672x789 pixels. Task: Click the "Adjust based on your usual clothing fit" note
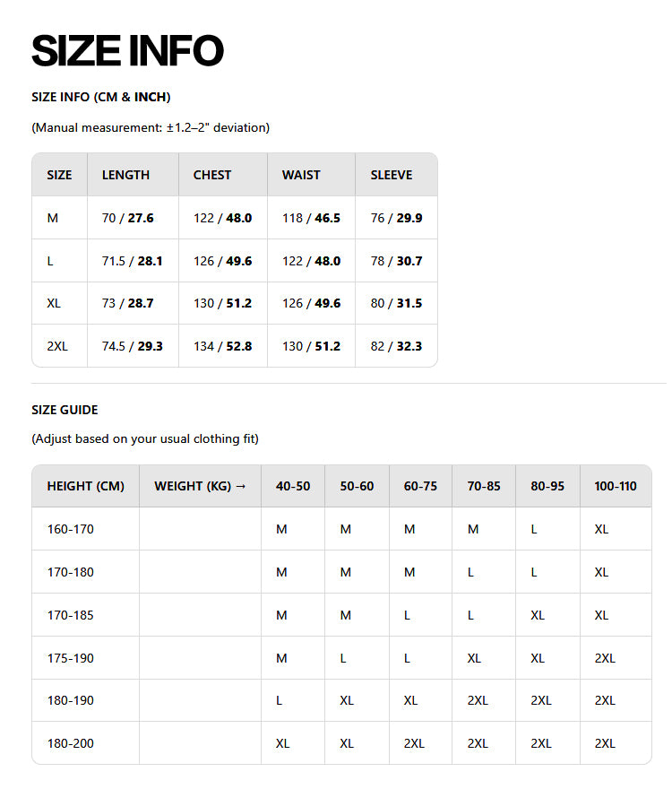[145, 439]
